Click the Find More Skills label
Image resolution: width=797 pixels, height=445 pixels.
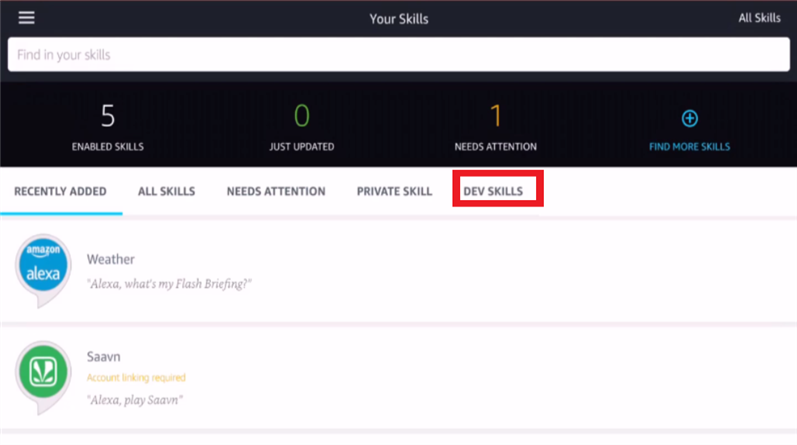tap(689, 147)
